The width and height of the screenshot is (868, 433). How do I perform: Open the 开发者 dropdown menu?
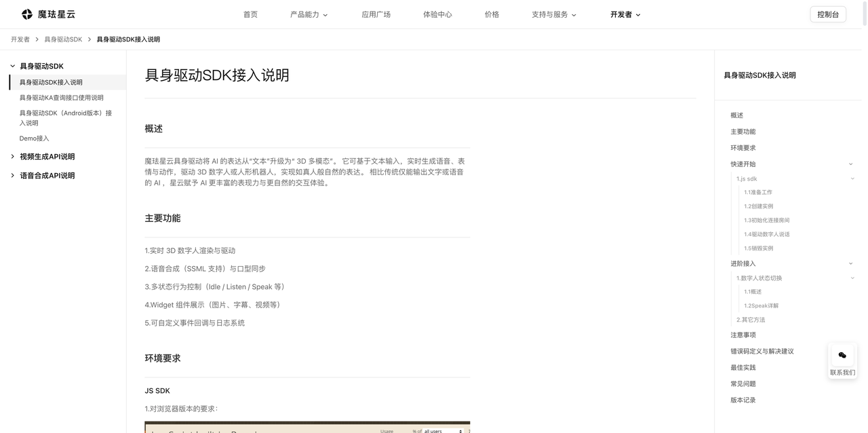tap(625, 14)
